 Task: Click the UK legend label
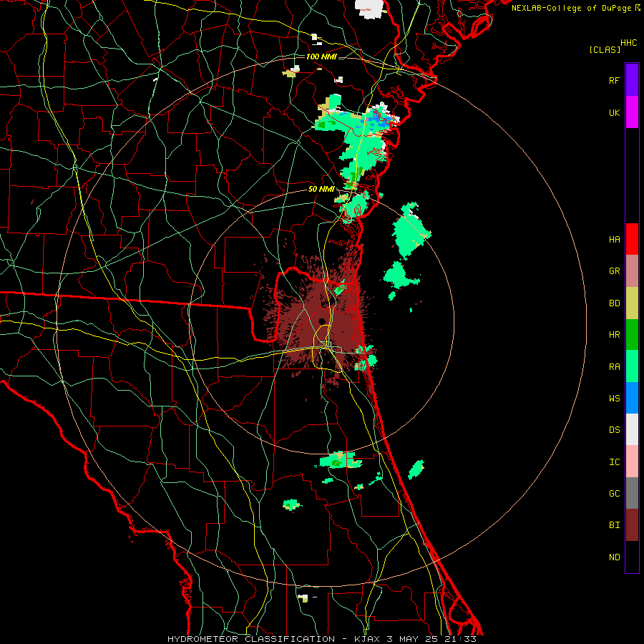tap(615, 112)
